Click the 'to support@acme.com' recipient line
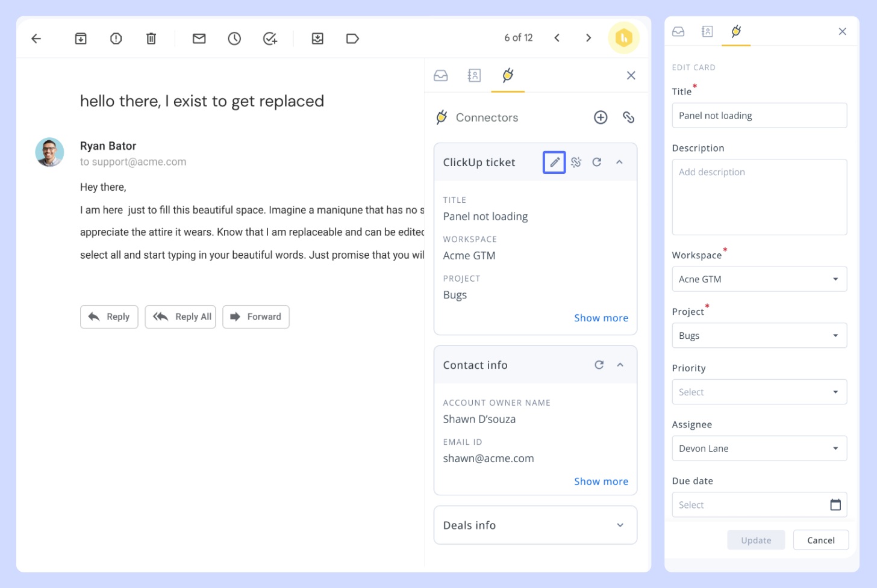Viewport: 877px width, 588px height. pyautogui.click(x=133, y=162)
